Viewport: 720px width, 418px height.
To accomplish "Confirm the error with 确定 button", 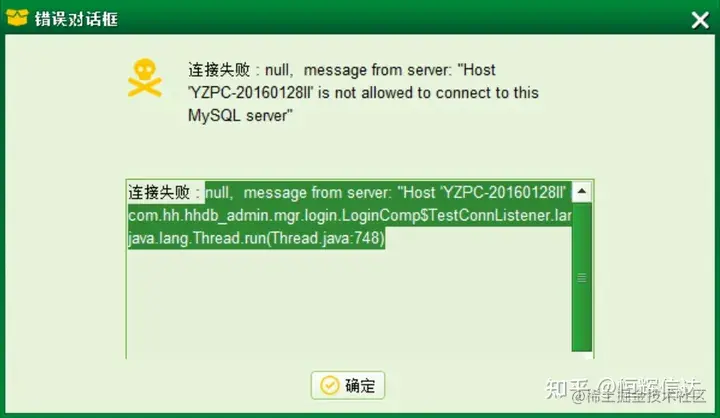I will (x=348, y=385).
